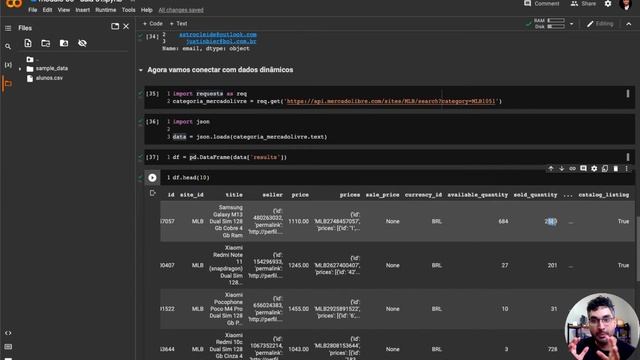Open the variables inspector sidebar icon
Image resolution: width=640 pixels, height=360 pixels.
[x=8, y=65]
